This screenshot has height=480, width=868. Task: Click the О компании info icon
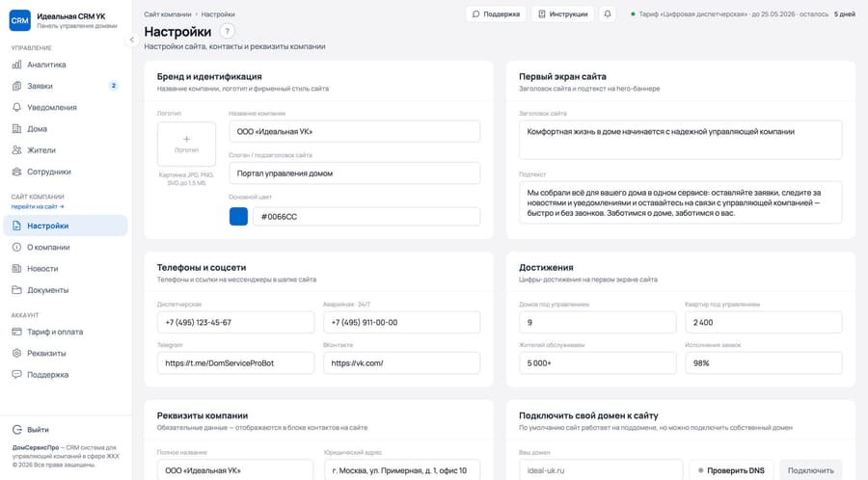[16, 247]
